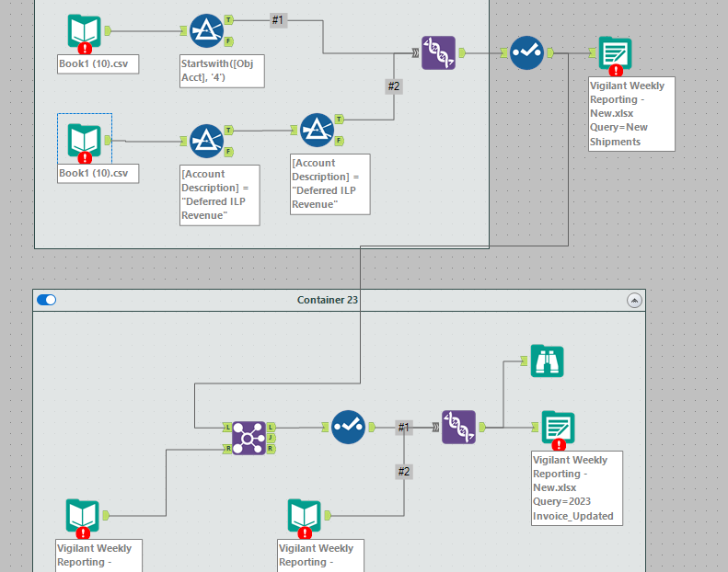Click the J output anchor of Join tool
Screen dimensions: 728x572
272,438
